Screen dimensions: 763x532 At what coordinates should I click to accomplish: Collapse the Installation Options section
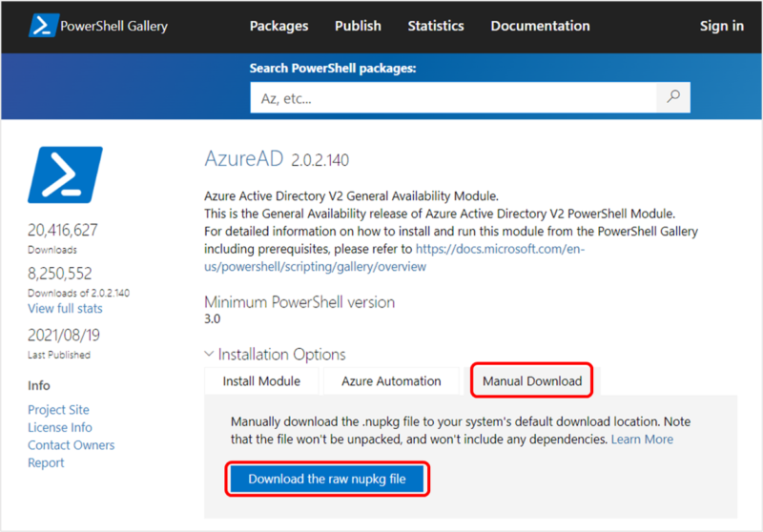[211, 355]
